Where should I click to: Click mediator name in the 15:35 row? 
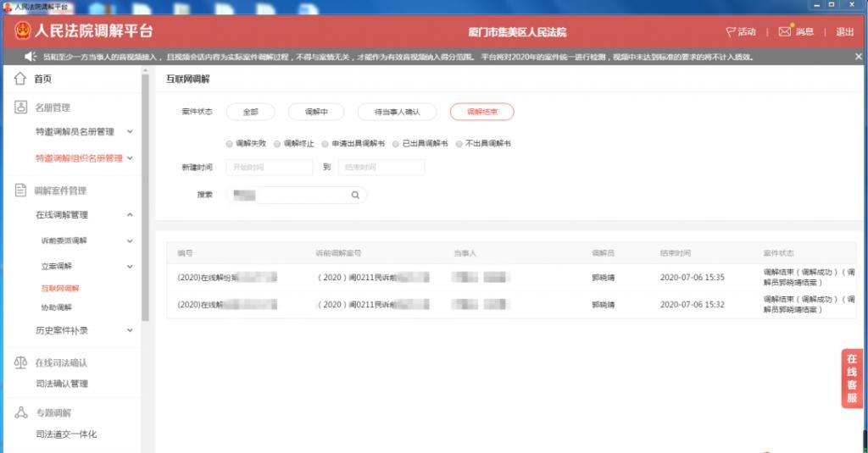pyautogui.click(x=603, y=278)
